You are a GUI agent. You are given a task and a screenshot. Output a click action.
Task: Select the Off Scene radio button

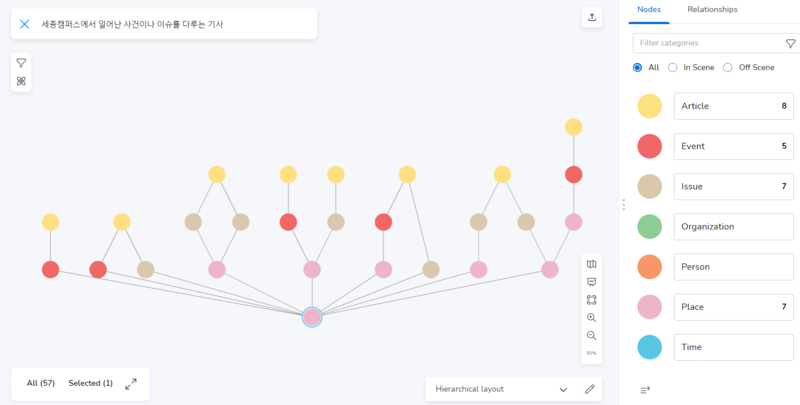[x=728, y=67]
